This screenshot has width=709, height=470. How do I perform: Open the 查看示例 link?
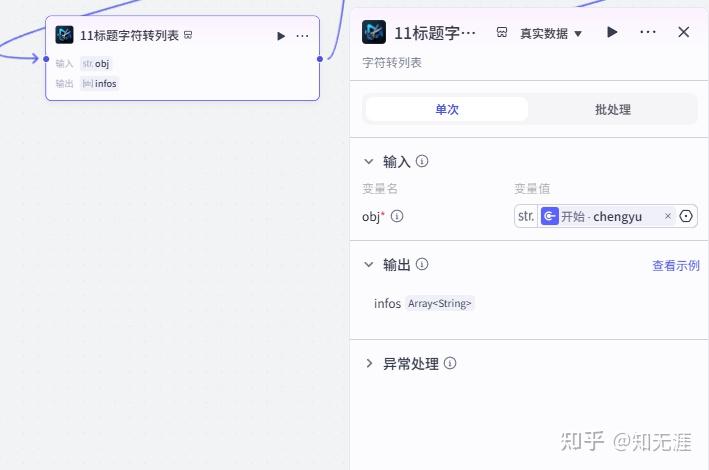676,266
